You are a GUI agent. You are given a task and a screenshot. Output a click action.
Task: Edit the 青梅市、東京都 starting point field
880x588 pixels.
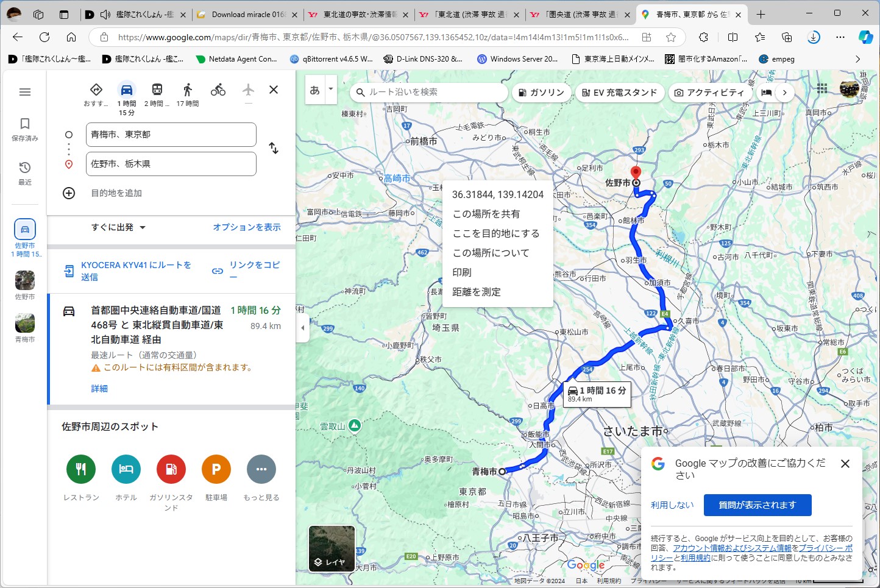[171, 135]
